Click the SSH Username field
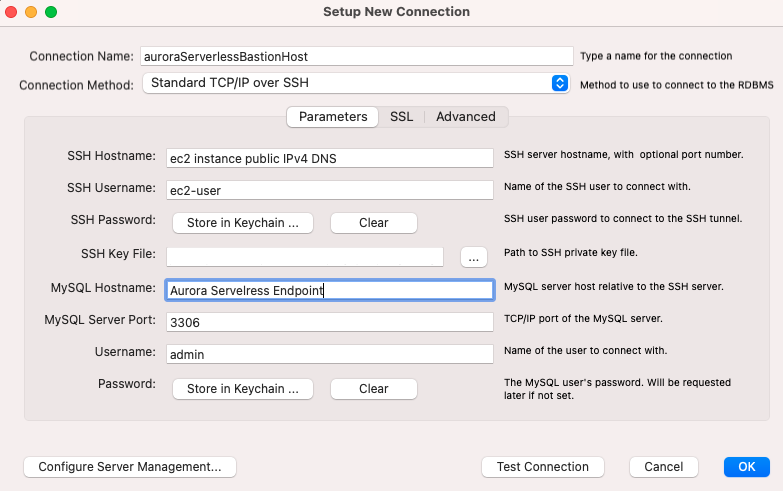This screenshot has width=783, height=491. [x=330, y=190]
